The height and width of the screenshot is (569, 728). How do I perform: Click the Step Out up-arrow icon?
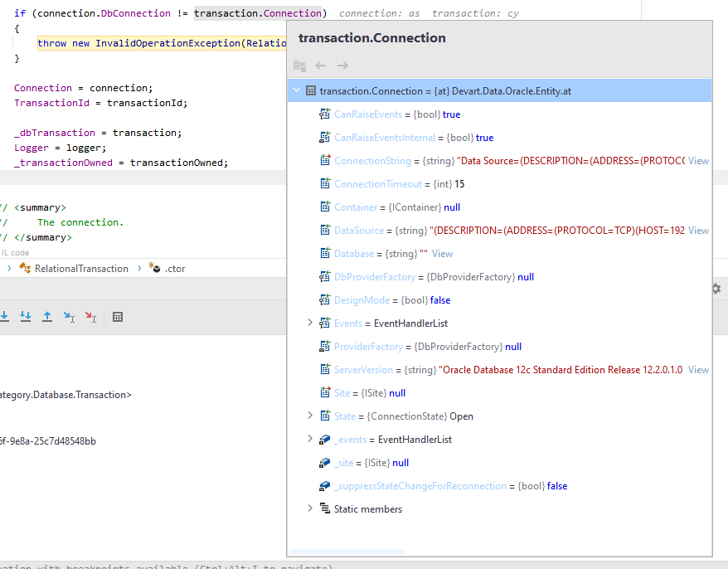point(47,316)
